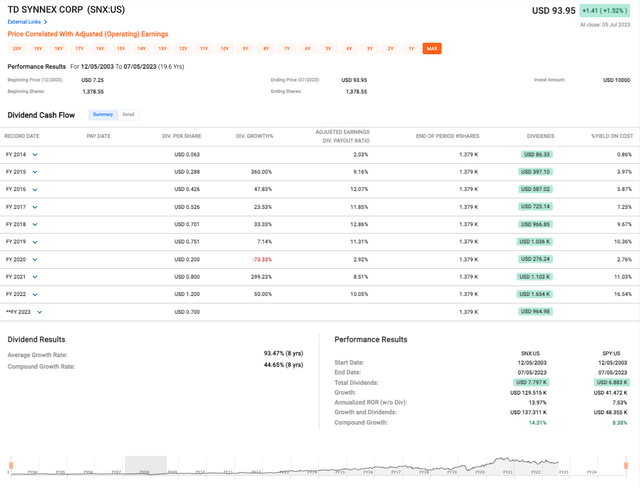This screenshot has width=640, height=488.
Task: Click the External Links chevron arrow
Action: click(x=45, y=22)
